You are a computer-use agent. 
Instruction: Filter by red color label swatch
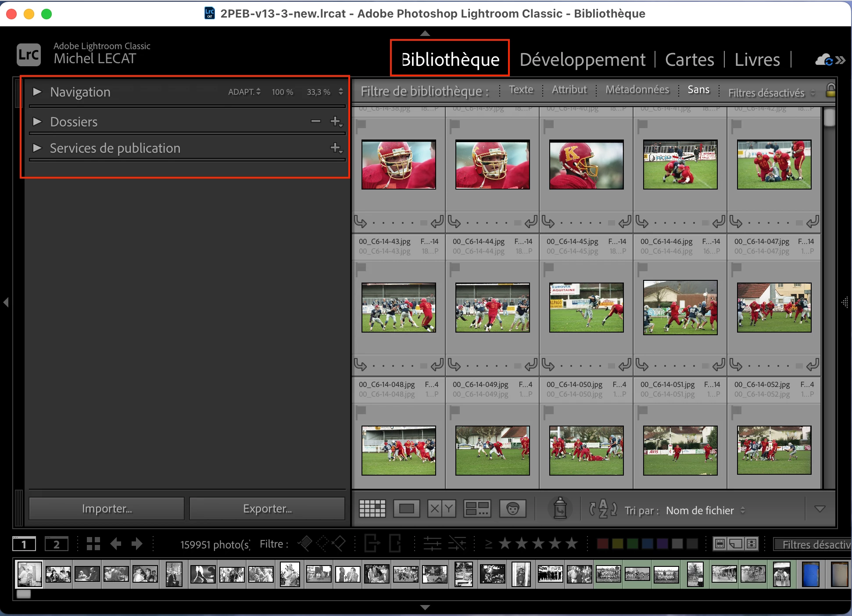pos(603,544)
